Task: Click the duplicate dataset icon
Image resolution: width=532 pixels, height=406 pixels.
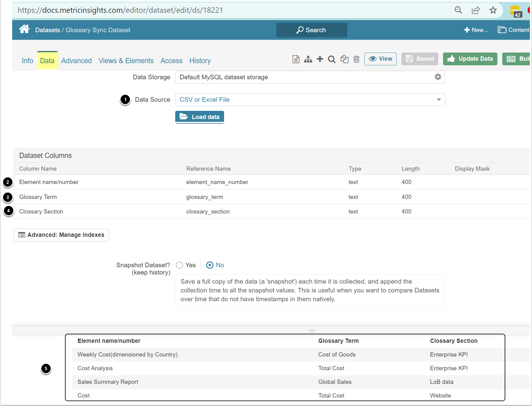Action: 344,59
